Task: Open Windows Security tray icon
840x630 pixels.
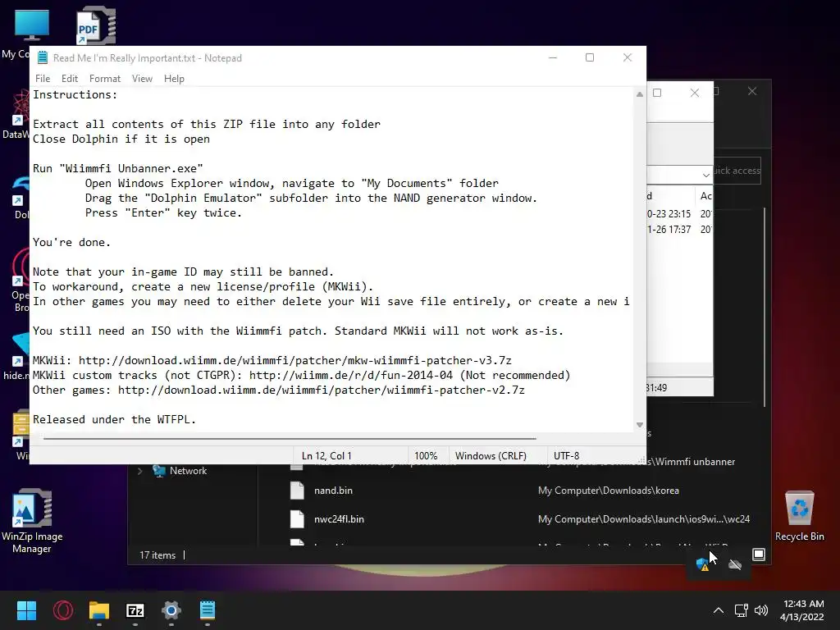Action: [703, 564]
